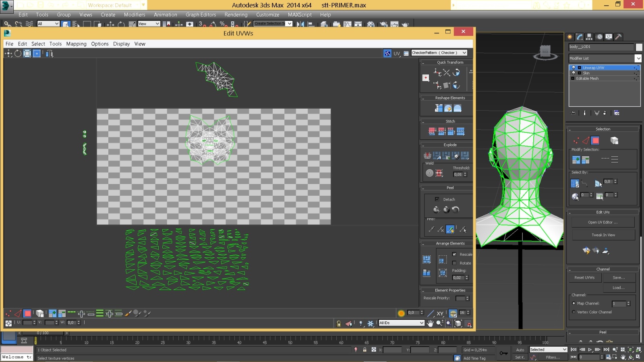Open the Modifiers menu in 3ds Max
The image size is (644, 362).
pos(135,14)
